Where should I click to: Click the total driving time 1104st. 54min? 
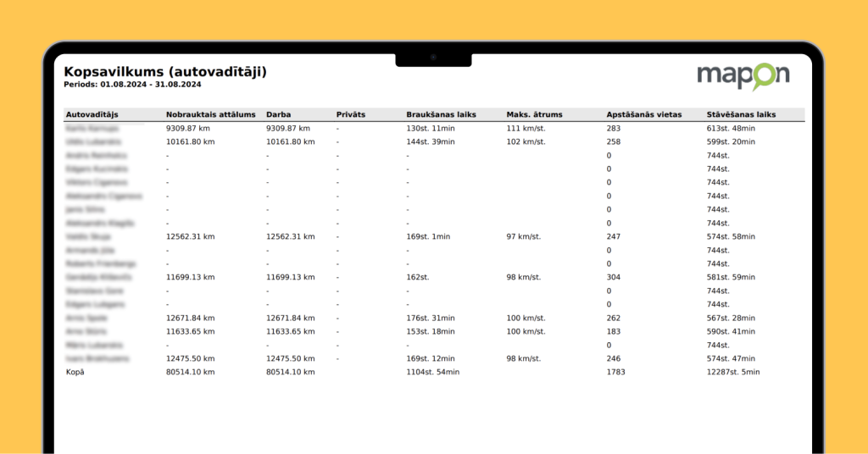click(x=432, y=372)
